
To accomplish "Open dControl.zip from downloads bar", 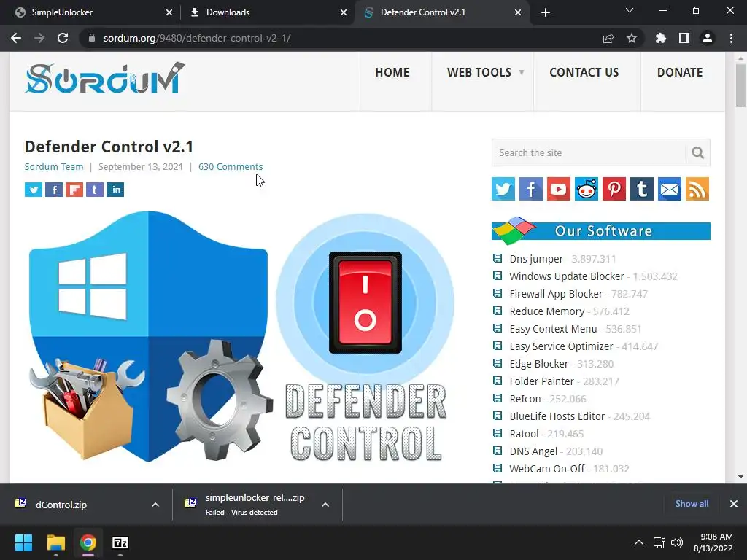I will pyautogui.click(x=61, y=505).
